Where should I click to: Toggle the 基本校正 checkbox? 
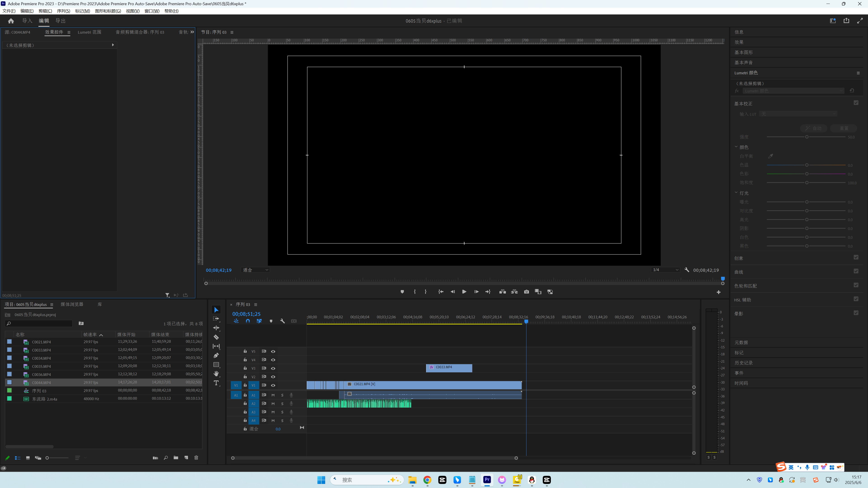point(856,103)
